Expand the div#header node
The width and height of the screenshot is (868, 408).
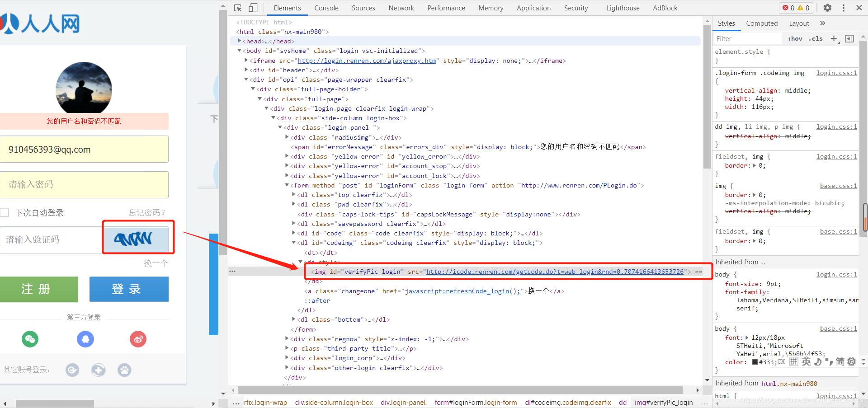point(246,70)
